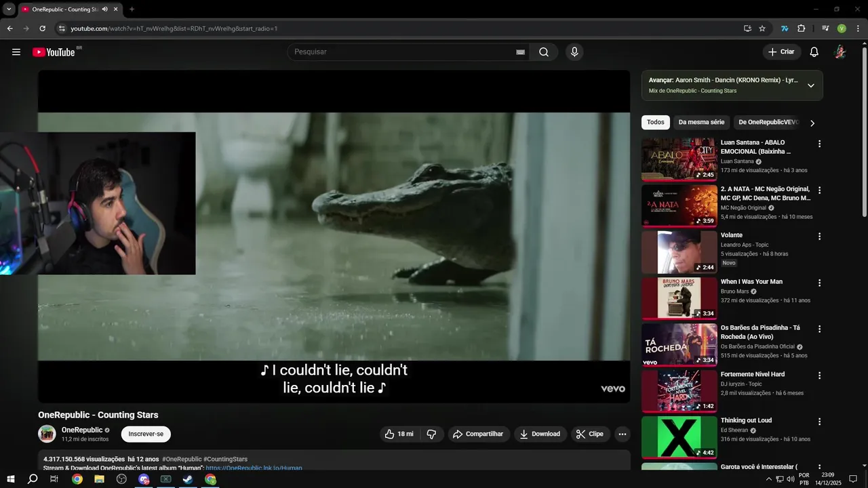
Task: Select the Da mesma série chip
Action: [x=701, y=123]
